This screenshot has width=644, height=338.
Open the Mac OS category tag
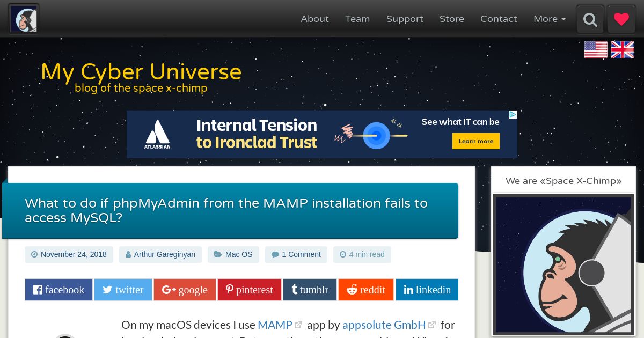pos(233,254)
